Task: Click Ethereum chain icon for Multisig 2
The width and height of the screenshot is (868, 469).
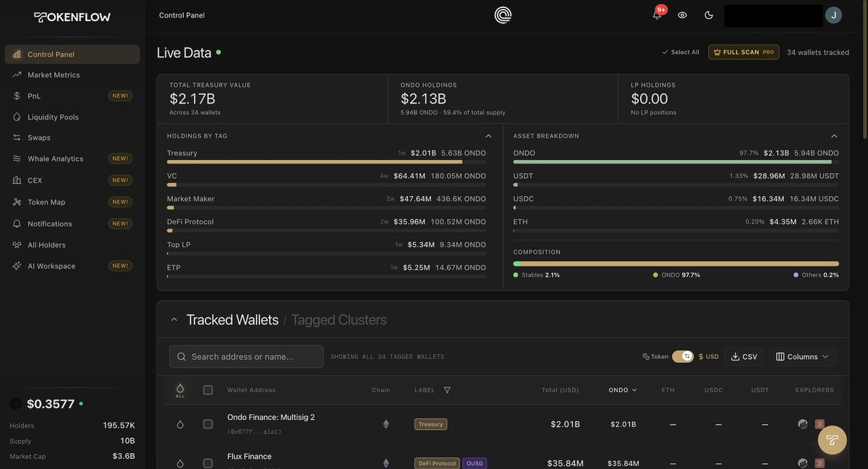Action: 386,424
